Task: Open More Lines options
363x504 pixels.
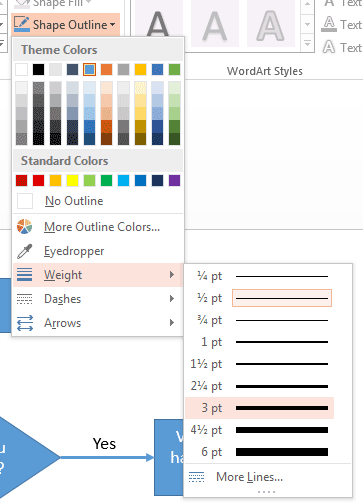Action: point(268,477)
